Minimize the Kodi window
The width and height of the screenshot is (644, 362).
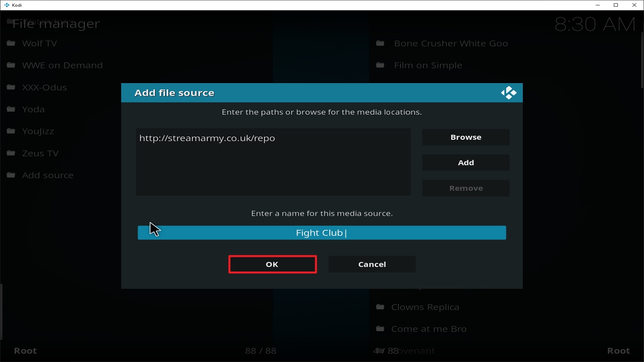click(597, 5)
